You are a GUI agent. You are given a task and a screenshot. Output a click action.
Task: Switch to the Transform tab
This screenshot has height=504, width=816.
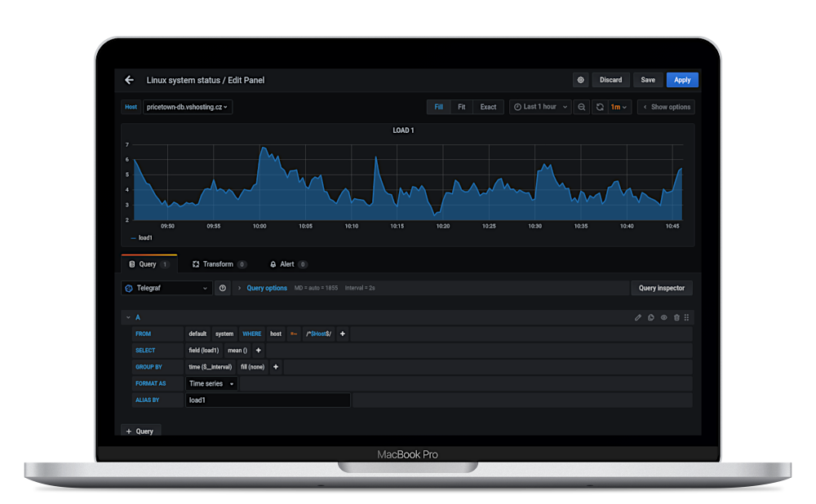(x=219, y=264)
